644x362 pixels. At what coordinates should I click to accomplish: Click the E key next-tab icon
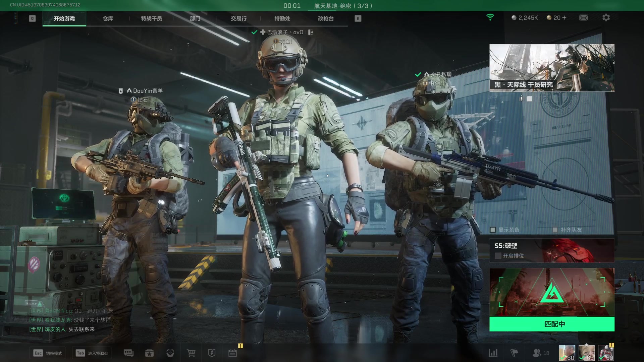358,18
